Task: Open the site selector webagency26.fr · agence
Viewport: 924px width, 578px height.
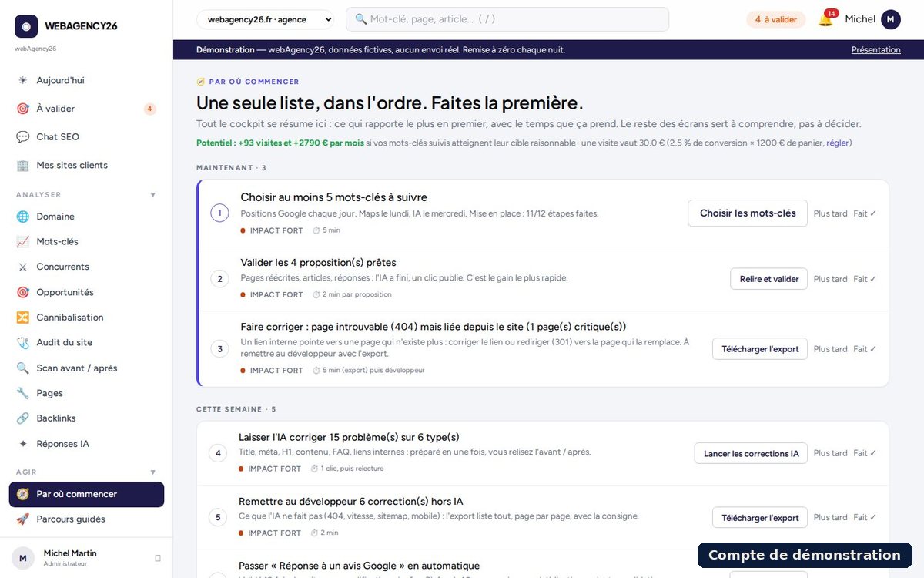Action: [266, 19]
